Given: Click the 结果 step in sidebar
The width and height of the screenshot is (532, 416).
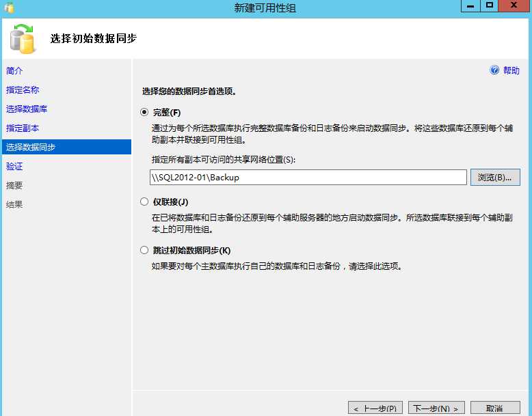Looking at the screenshot, I should click(x=14, y=204).
